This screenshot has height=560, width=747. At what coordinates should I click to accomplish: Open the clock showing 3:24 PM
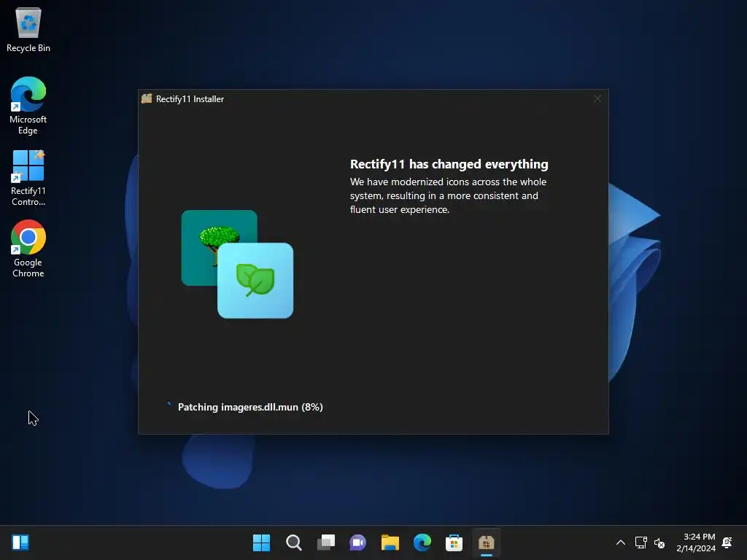click(696, 542)
